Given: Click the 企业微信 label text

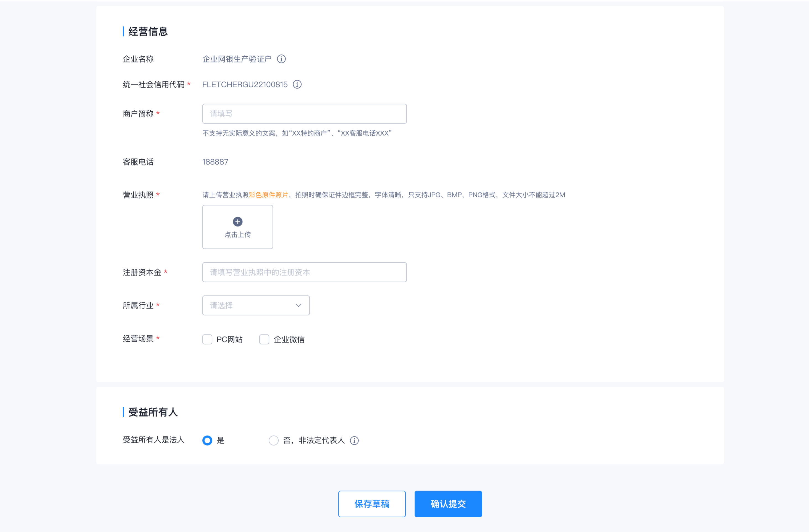Looking at the screenshot, I should point(289,339).
